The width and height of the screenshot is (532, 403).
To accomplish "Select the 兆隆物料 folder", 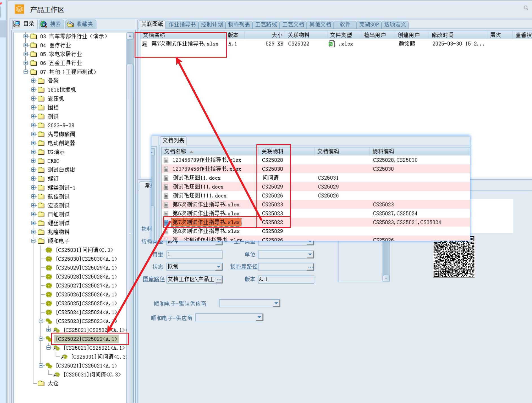I will (x=58, y=232).
